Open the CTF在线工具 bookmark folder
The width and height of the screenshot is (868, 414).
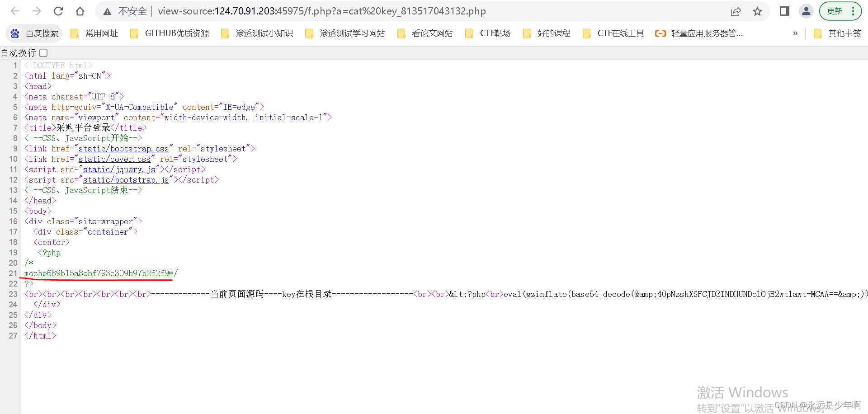coord(613,33)
